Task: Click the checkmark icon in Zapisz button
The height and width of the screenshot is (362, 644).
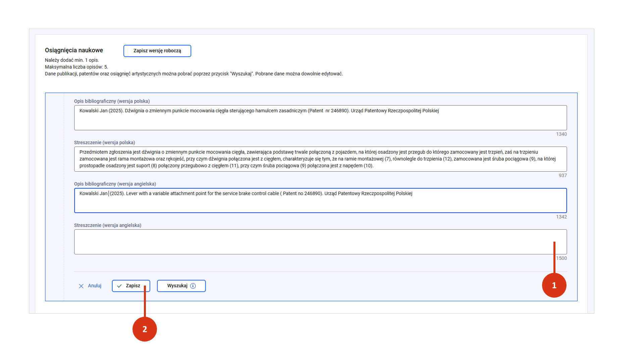Action: 119,286
